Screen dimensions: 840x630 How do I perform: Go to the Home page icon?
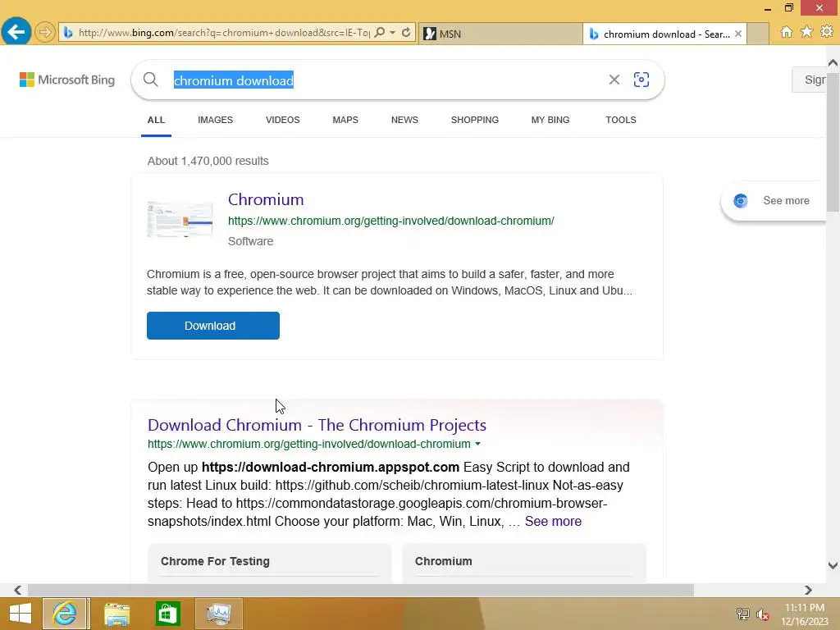pyautogui.click(x=786, y=32)
